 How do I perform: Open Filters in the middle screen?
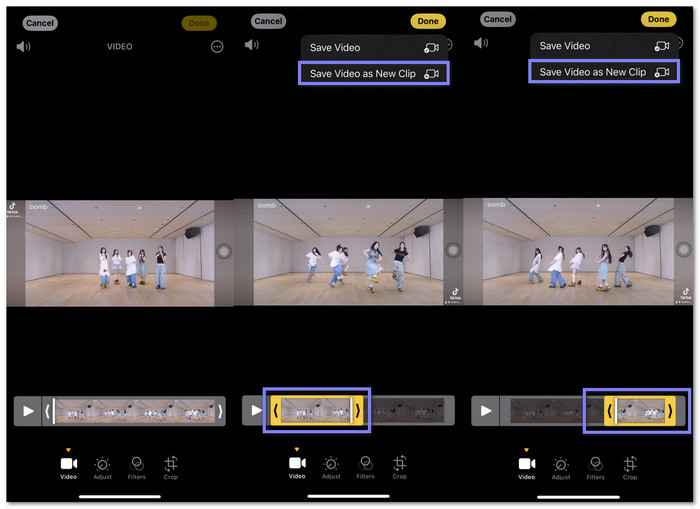point(366,466)
